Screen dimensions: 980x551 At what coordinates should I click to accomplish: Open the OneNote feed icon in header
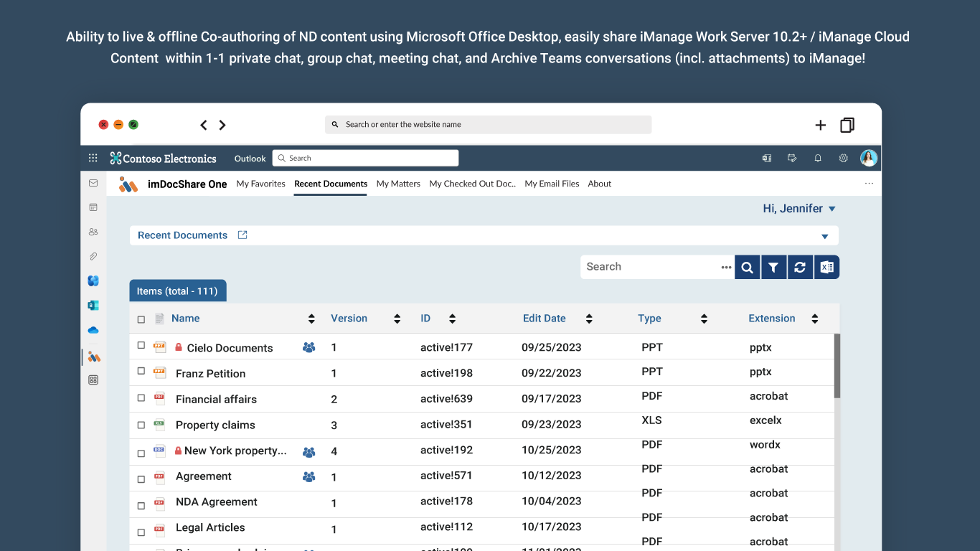point(767,159)
